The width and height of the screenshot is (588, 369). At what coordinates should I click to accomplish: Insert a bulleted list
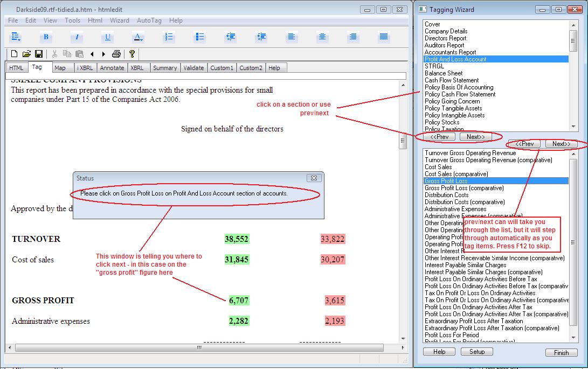[199, 37]
